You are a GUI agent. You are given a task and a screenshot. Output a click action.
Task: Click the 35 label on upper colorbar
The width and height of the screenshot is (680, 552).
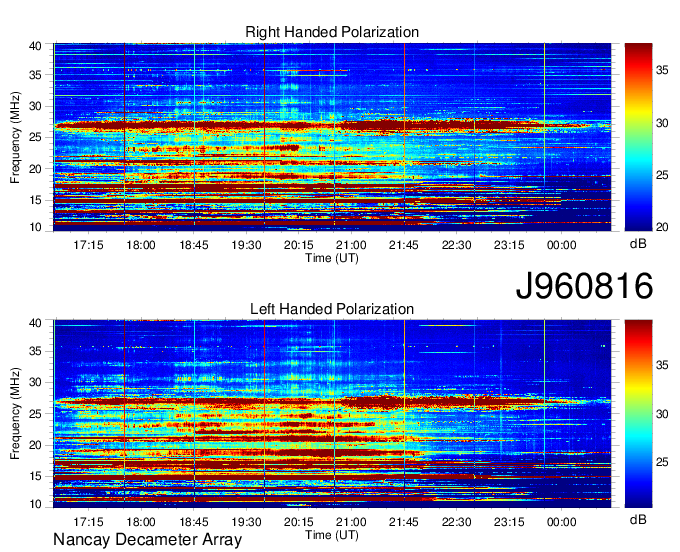662,70
